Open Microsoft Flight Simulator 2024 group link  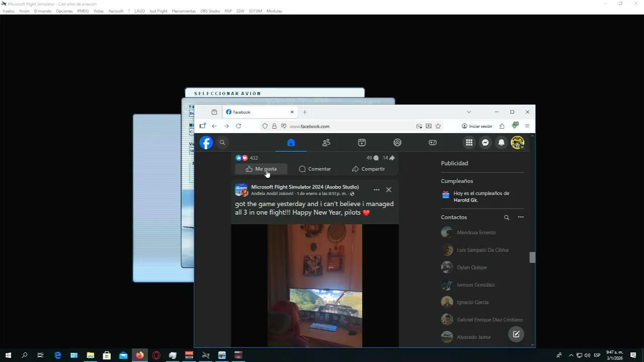coord(305,187)
